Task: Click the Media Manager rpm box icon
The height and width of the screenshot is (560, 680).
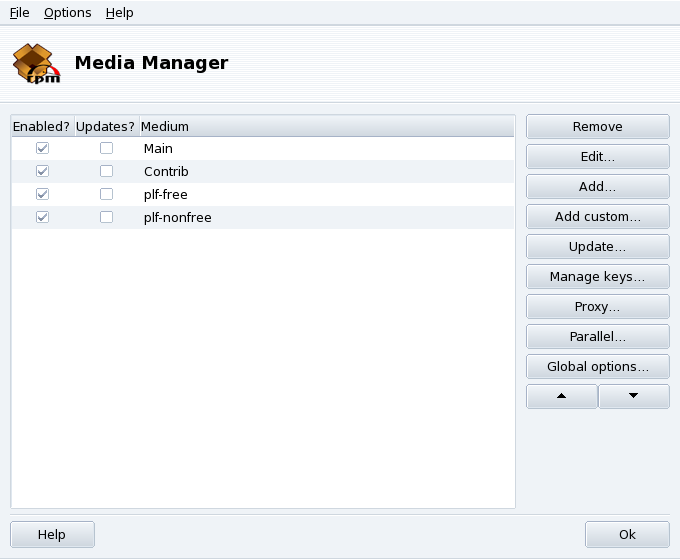Action: pos(36,63)
